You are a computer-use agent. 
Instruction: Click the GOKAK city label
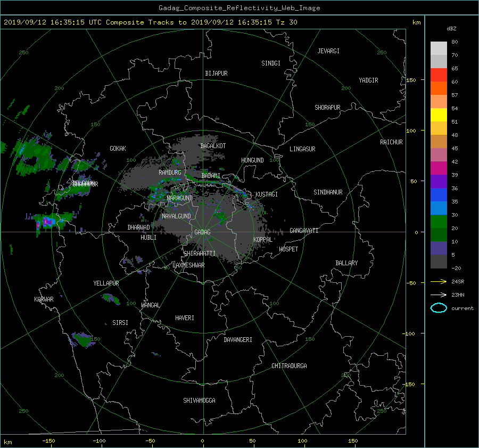point(118,149)
